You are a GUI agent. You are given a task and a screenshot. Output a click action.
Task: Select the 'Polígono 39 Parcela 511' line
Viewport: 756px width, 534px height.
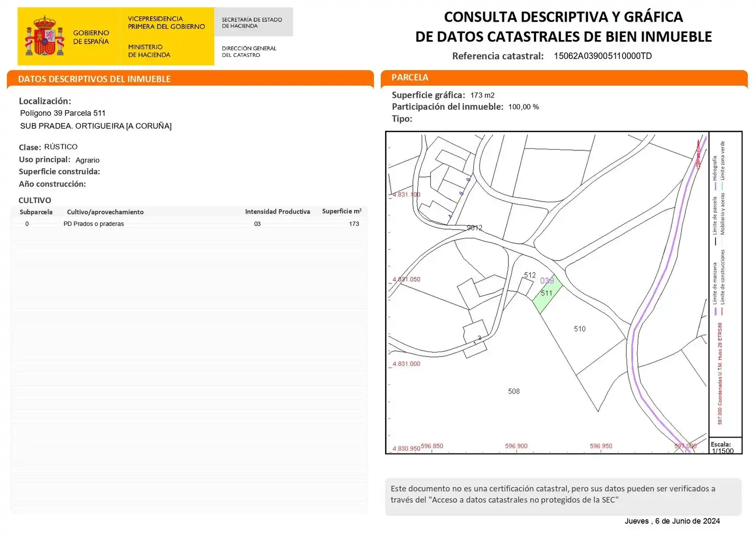63,113
